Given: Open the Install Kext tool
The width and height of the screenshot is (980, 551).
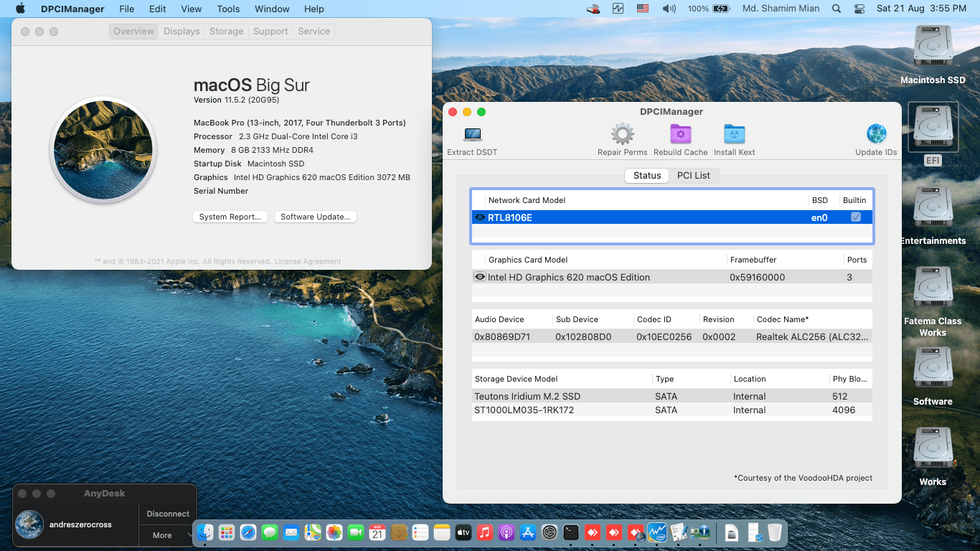Looking at the screenshot, I should tap(734, 134).
